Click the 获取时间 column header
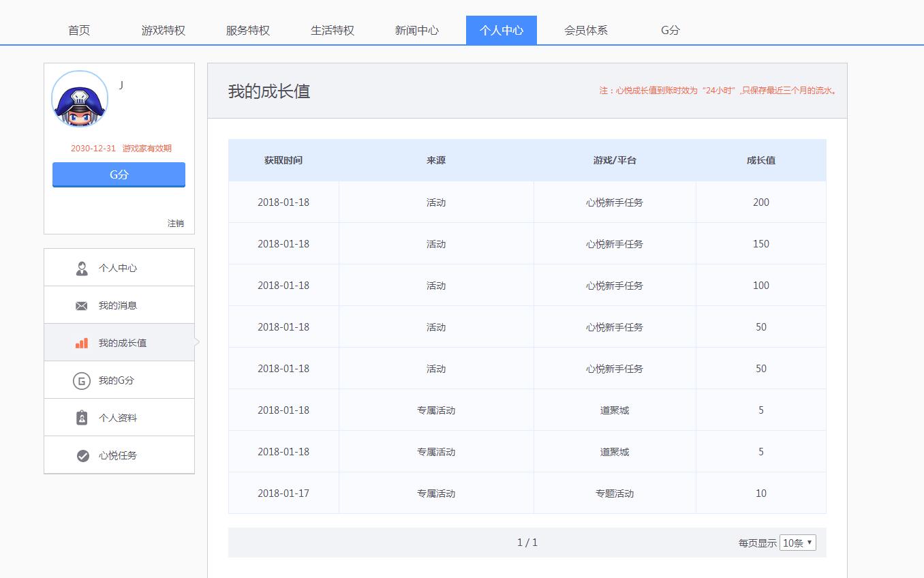 coord(283,161)
